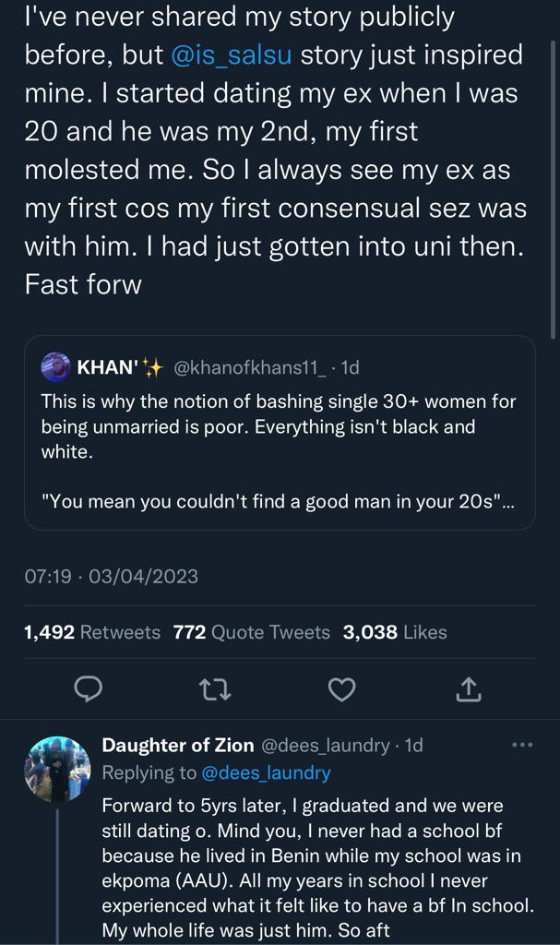
Task: Open the share icon for this tweet
Action: click(x=469, y=688)
